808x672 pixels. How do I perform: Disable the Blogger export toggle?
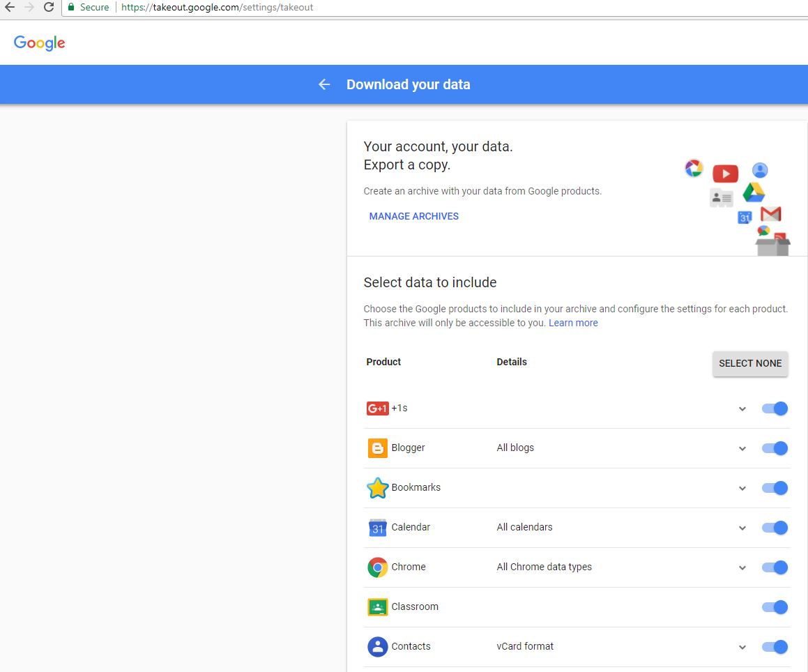775,448
